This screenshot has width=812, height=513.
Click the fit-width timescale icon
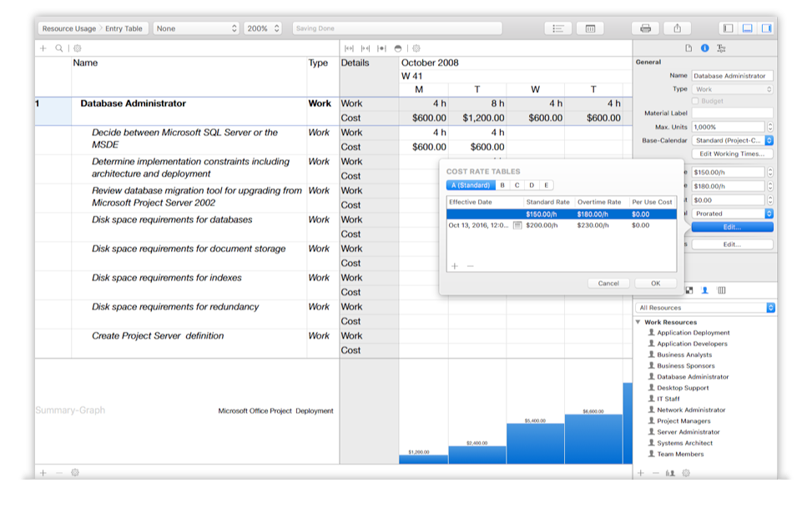[349, 48]
